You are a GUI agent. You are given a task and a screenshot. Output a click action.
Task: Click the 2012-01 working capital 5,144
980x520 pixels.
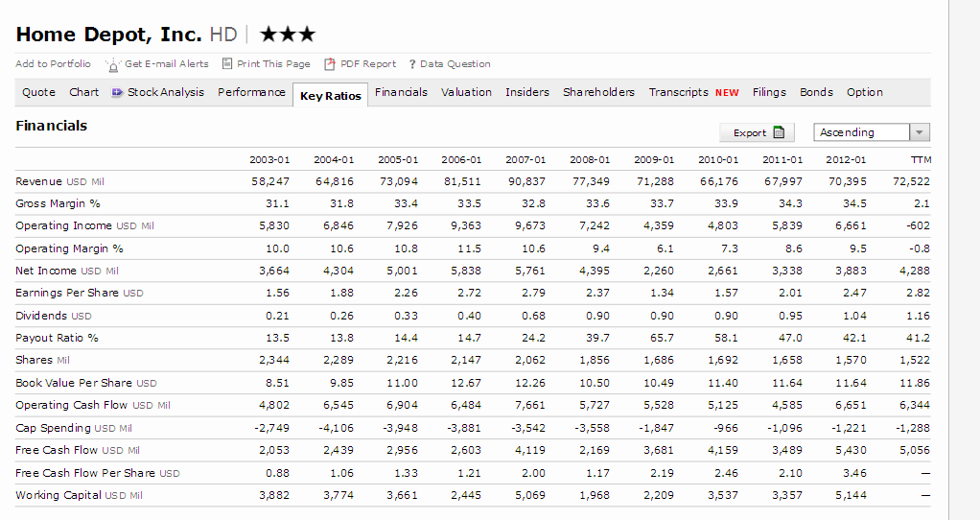[x=851, y=495]
